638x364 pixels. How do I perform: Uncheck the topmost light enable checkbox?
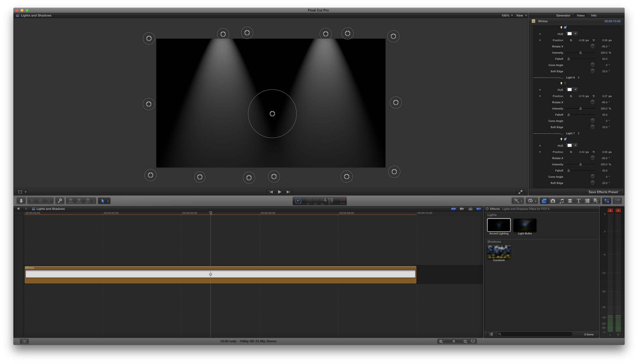tap(565, 27)
